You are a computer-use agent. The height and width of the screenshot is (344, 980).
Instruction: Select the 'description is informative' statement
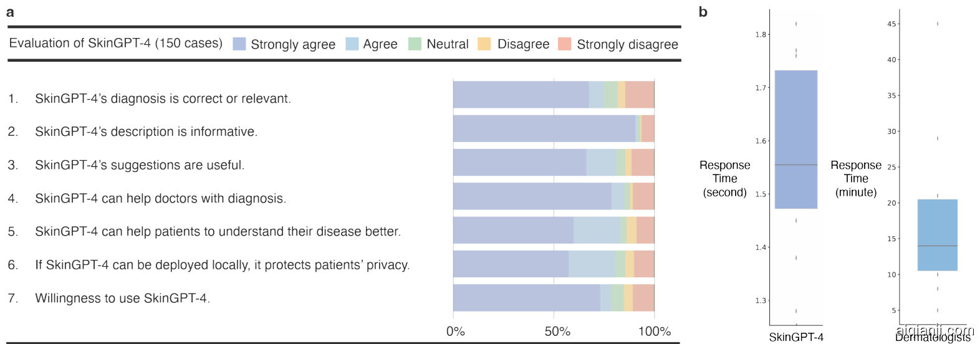pyautogui.click(x=146, y=131)
